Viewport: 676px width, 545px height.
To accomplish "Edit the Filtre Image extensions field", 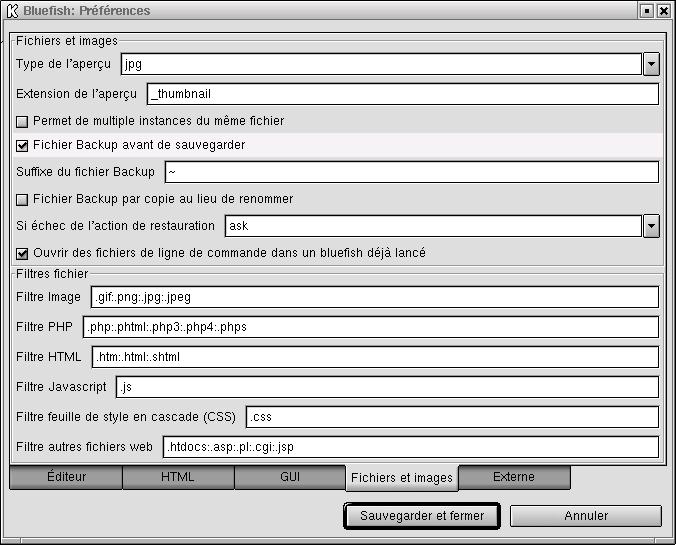I will click(x=374, y=297).
